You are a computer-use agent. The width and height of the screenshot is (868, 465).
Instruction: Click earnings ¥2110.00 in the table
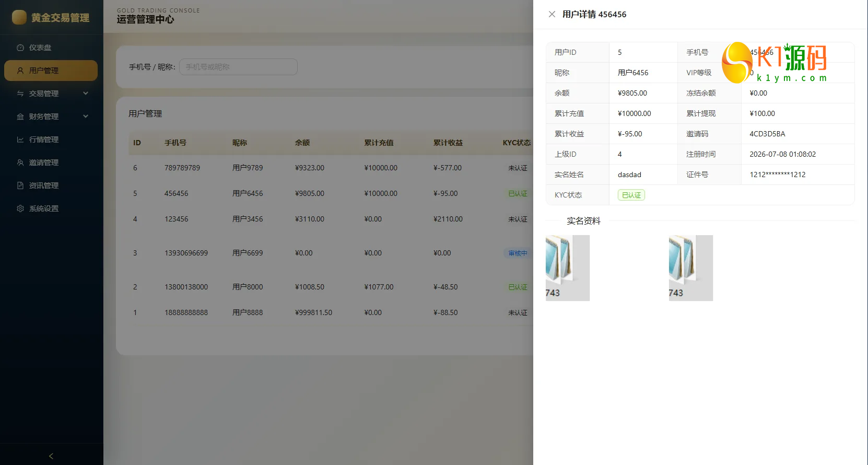448,219
